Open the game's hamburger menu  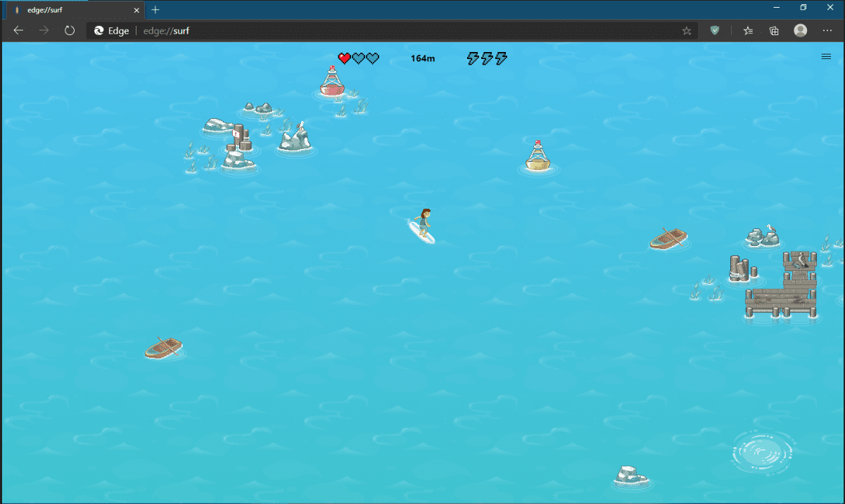pos(826,57)
